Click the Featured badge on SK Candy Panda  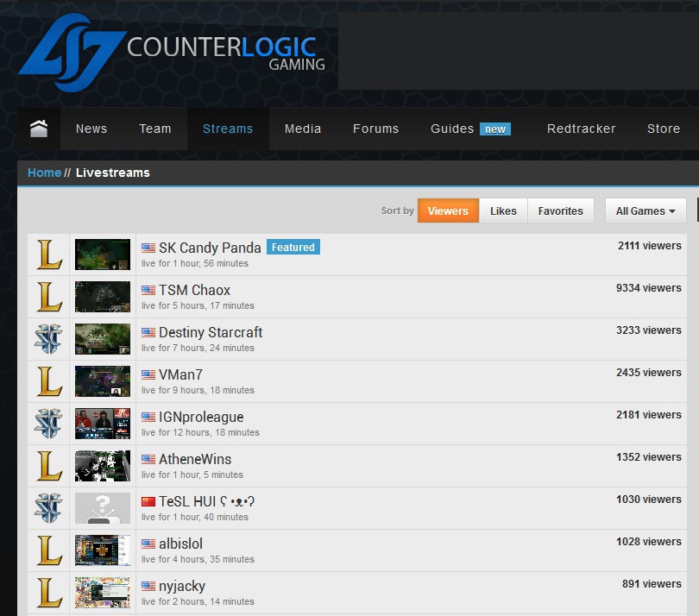coord(293,247)
